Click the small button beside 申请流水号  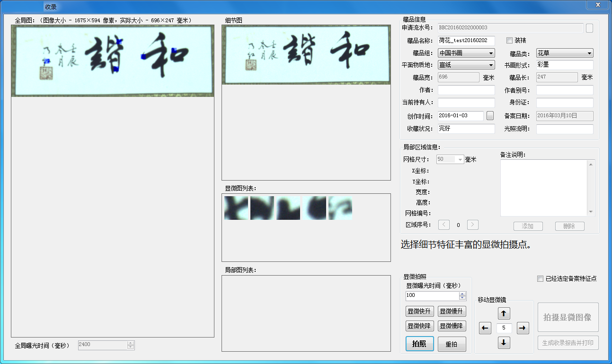pos(589,28)
